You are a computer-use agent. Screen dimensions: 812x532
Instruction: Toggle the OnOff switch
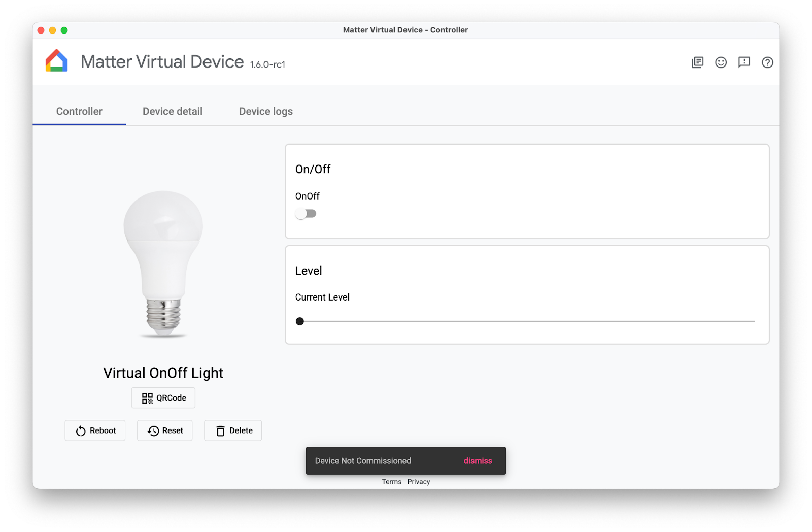306,214
